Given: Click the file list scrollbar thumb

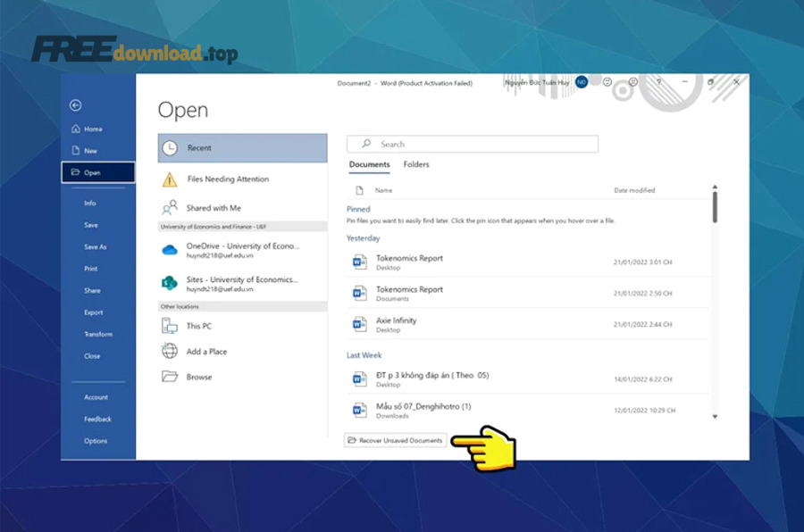Looking at the screenshot, I should click(715, 207).
